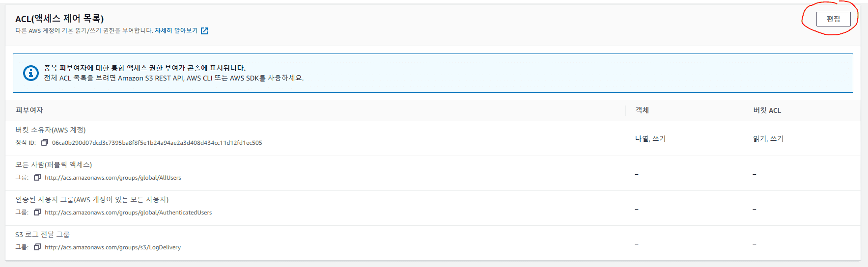868x267 pixels.
Task: Click the external-link icon beside 자세히 알아보기
Action: [204, 31]
